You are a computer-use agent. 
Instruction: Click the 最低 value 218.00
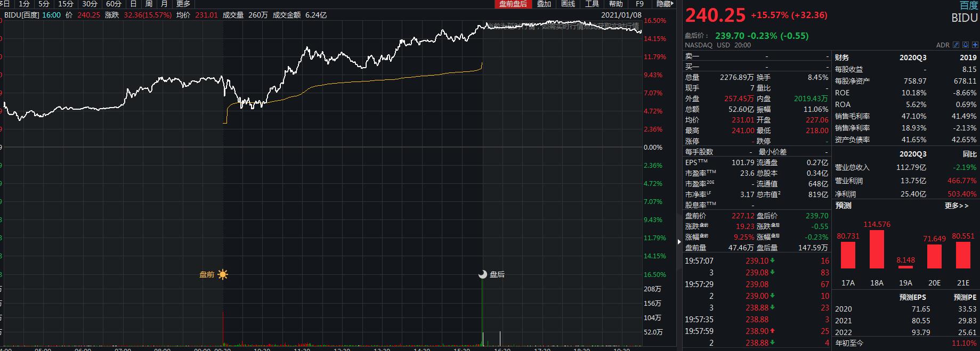[817, 130]
